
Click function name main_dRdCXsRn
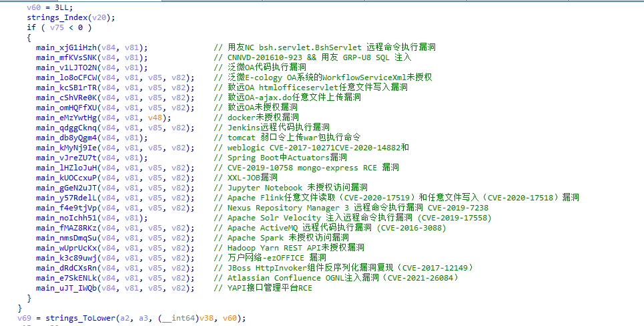67,268
